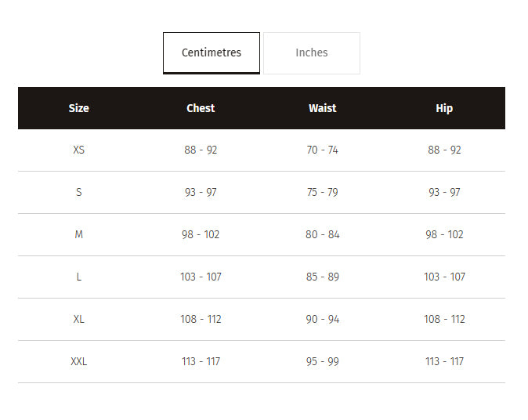The height and width of the screenshot is (420, 528).
Task: Select the L size row label
Action: 79,277
